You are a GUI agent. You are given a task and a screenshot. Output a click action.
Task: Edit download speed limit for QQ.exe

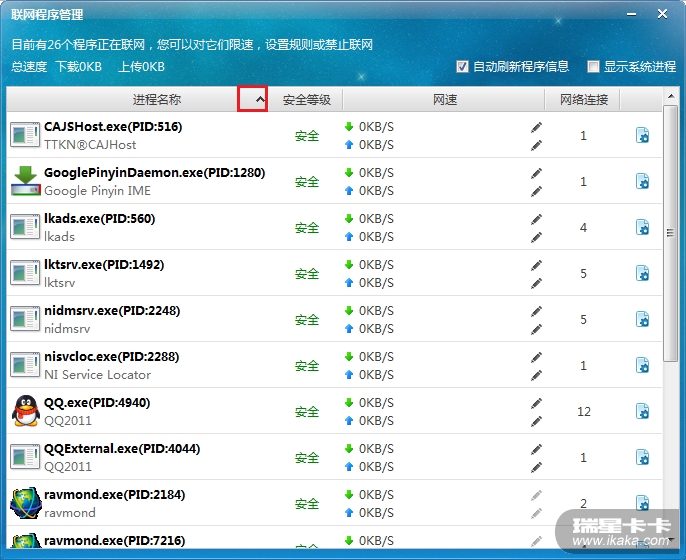pos(536,403)
